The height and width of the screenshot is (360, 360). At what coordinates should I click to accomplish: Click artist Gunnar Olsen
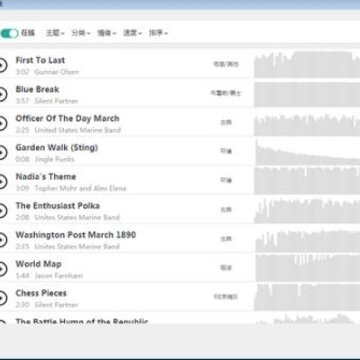click(x=57, y=72)
